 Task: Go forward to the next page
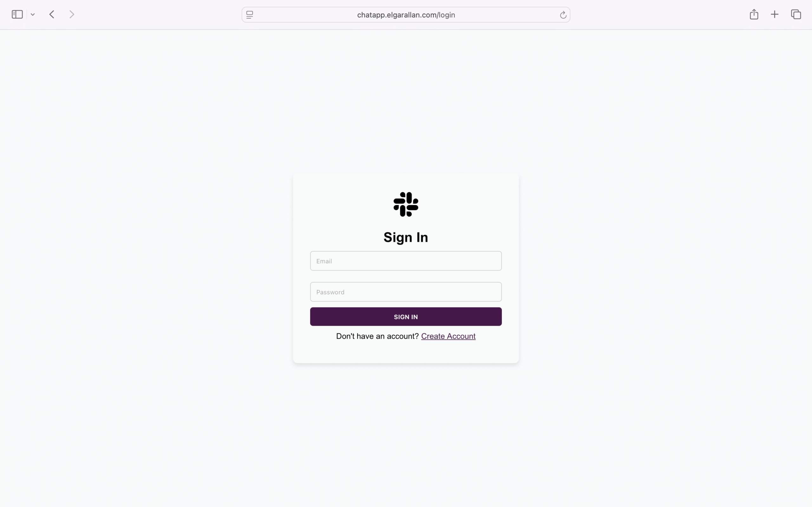point(72,15)
